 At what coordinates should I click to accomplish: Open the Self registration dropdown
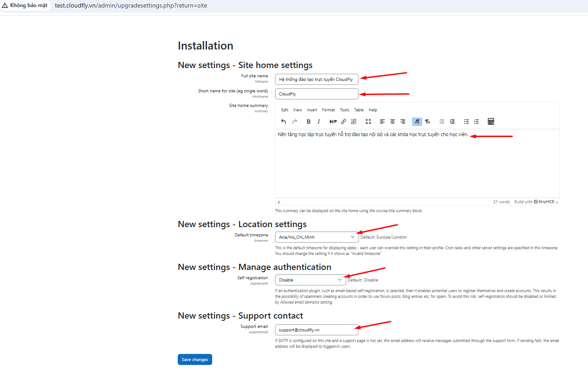click(x=310, y=280)
